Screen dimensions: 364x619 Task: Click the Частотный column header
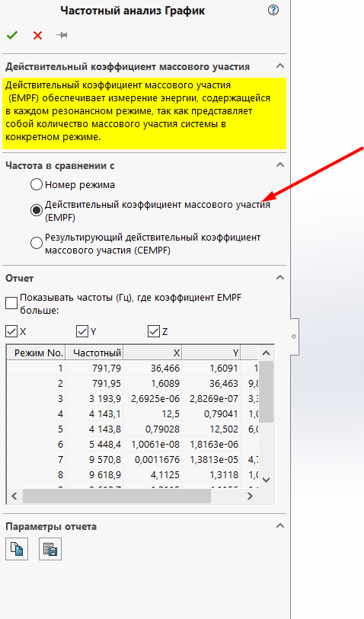pyautogui.click(x=94, y=353)
